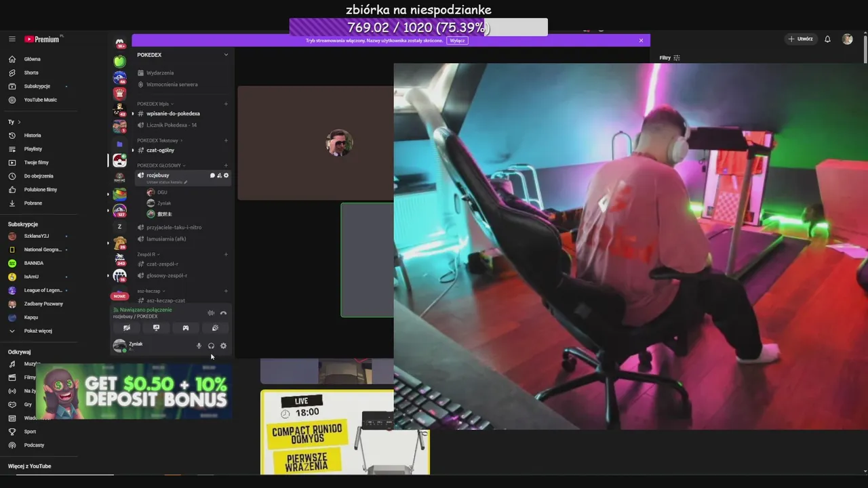
Task: Select the green apple Discord server
Action: point(119,61)
